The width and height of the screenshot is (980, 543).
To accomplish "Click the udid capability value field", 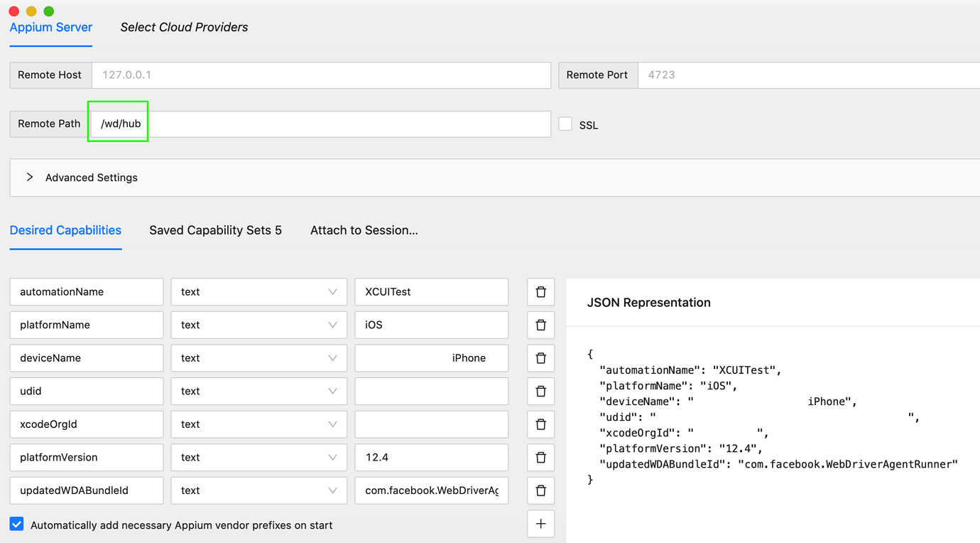I will click(431, 391).
